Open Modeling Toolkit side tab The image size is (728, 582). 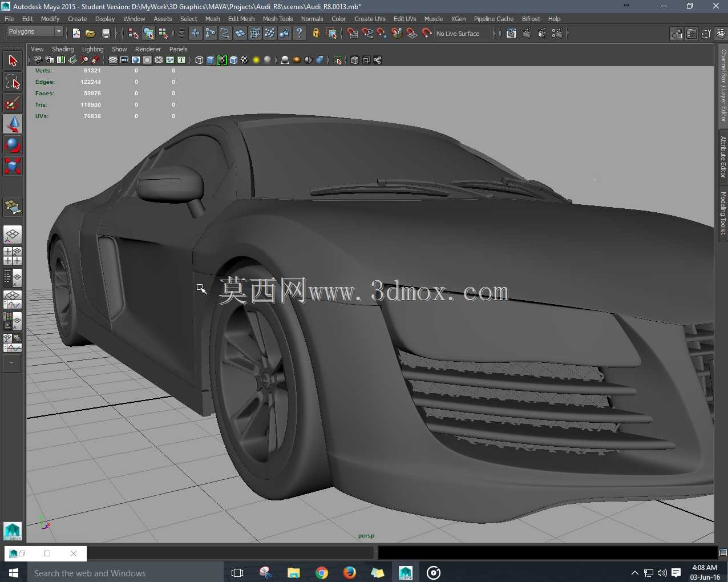pyautogui.click(x=723, y=213)
